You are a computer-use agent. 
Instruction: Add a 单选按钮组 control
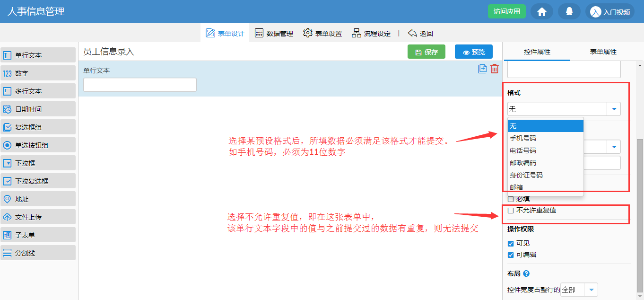(x=38, y=145)
